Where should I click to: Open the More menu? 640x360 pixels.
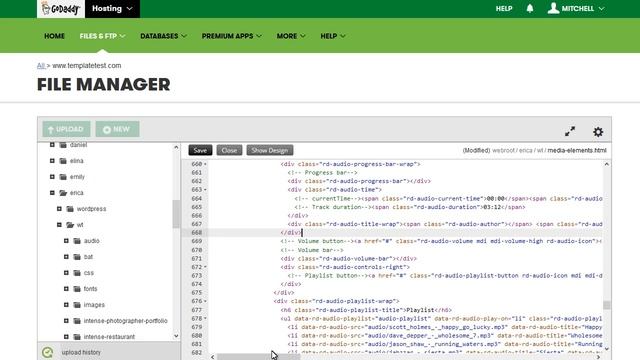(291, 36)
